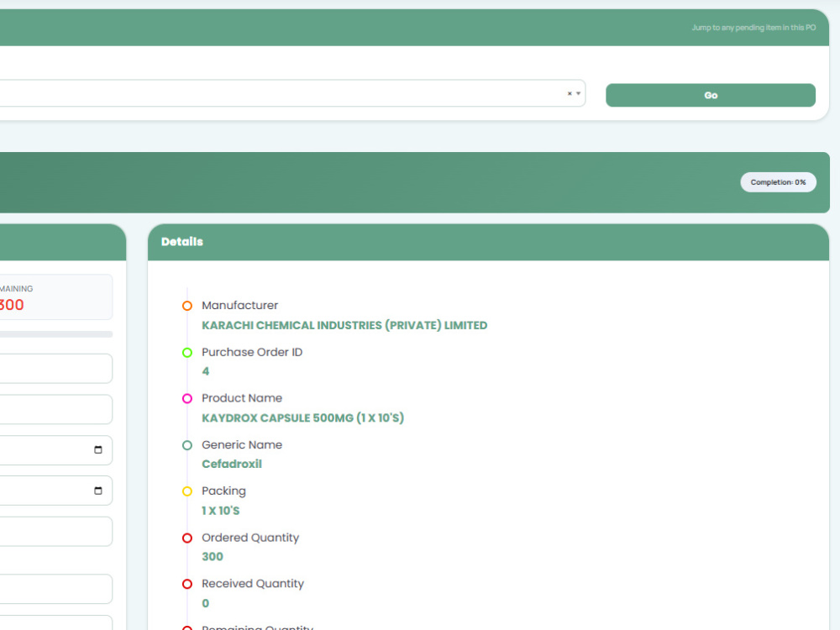Click the Packing label
This screenshot has height=630, width=840.
coord(223,491)
